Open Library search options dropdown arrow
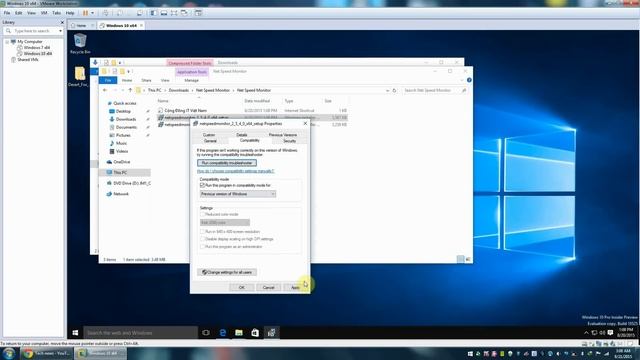 click(60, 31)
